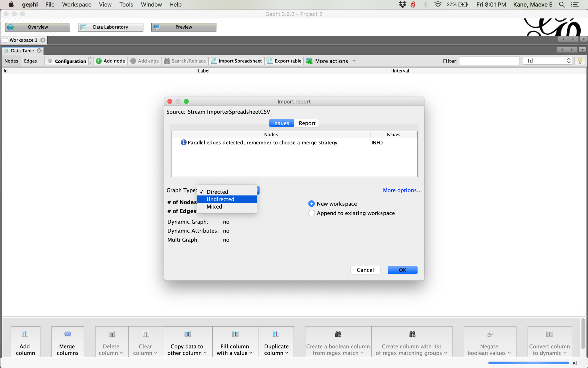Viewport: 588px width, 368px height.
Task: Open the Workspace menu
Action: coord(76,5)
